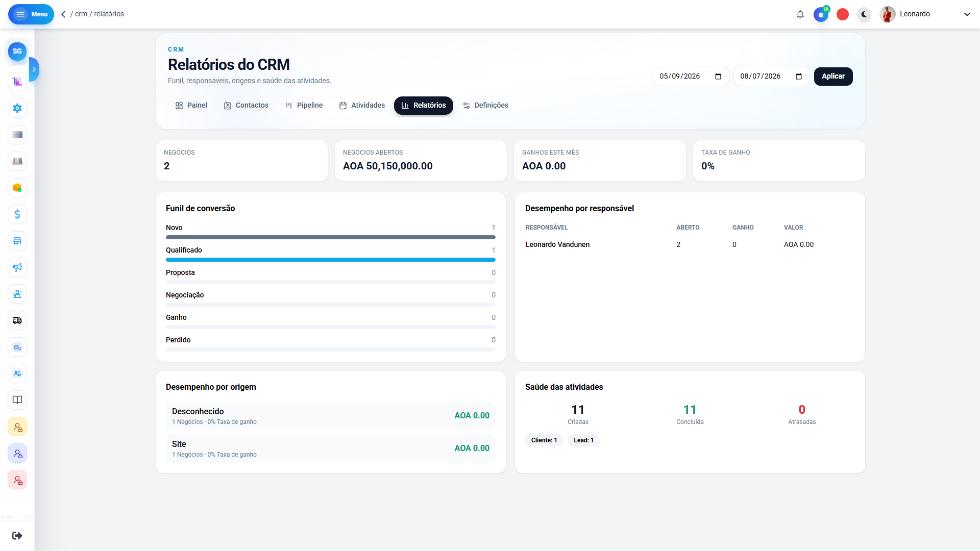Screen dimensions: 980x551
Task: Click the Taxa de Ganho 0% card
Action: (779, 161)
